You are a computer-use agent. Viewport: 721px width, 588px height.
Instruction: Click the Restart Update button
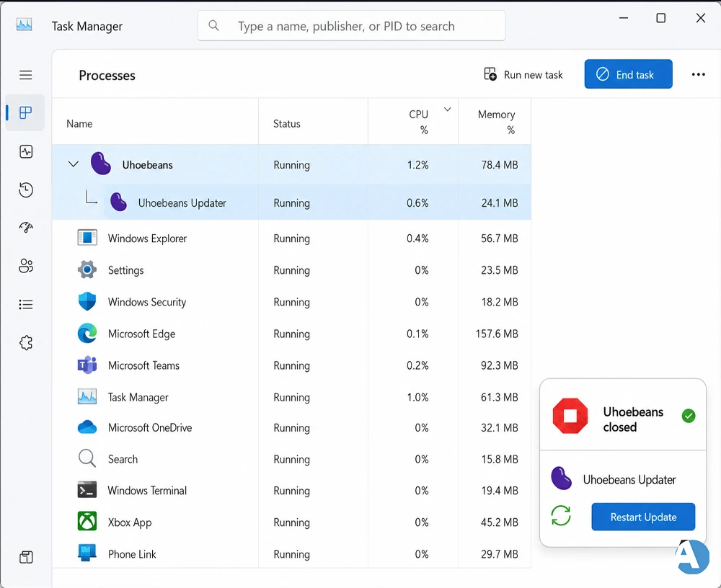[x=643, y=517]
